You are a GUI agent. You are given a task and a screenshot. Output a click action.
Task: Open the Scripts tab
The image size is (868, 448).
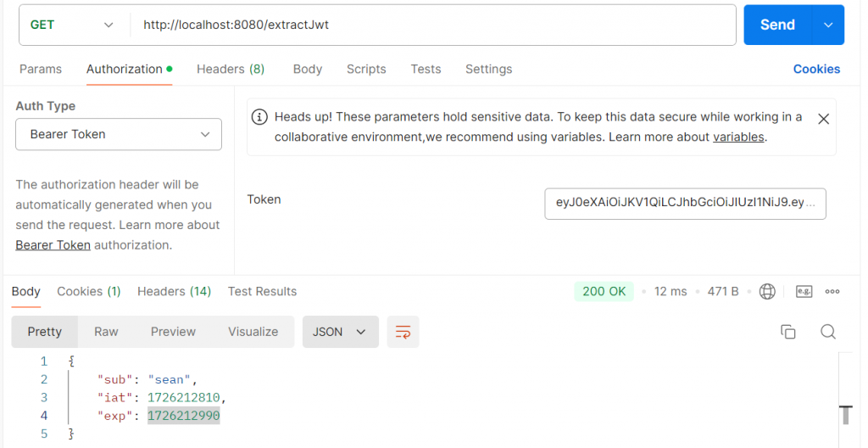click(366, 69)
